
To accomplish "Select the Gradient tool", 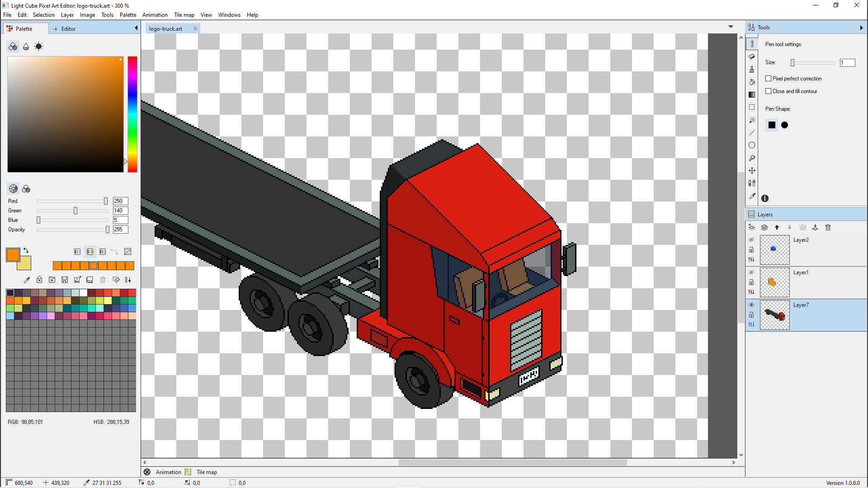I will point(752,95).
